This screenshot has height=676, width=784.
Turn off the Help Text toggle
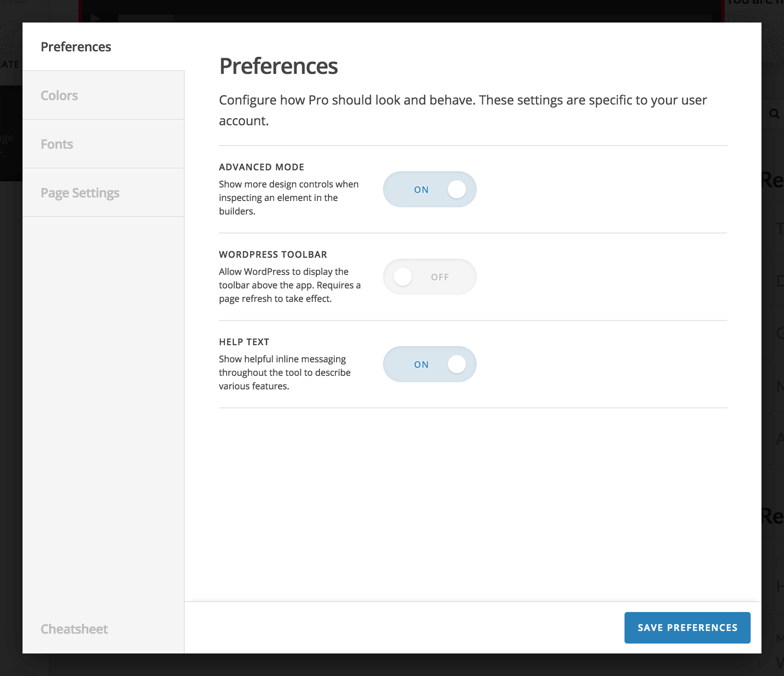coord(429,364)
